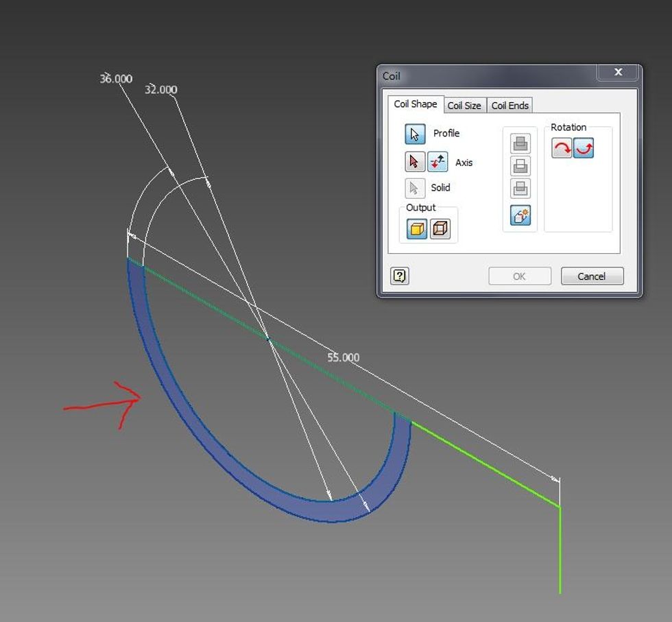Viewport: 672px width, 622px height.
Task: Click the 55.000 dimension value
Action: 343,357
